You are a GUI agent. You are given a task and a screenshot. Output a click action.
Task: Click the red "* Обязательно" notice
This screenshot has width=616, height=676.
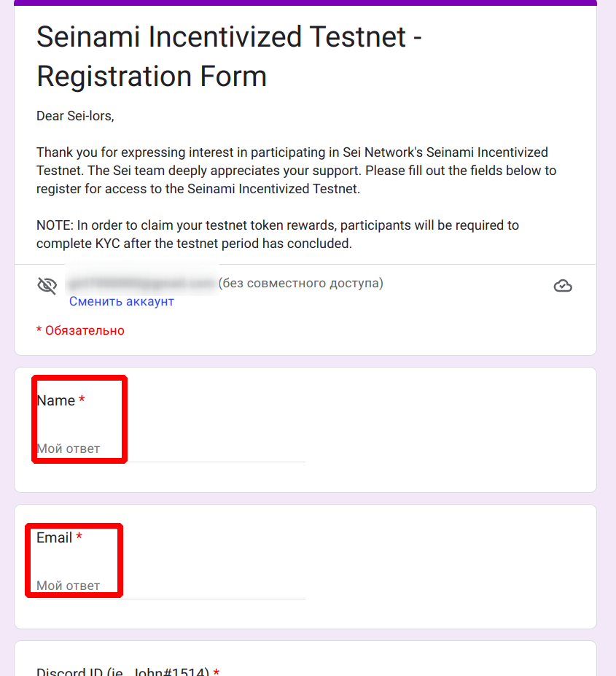tap(80, 330)
